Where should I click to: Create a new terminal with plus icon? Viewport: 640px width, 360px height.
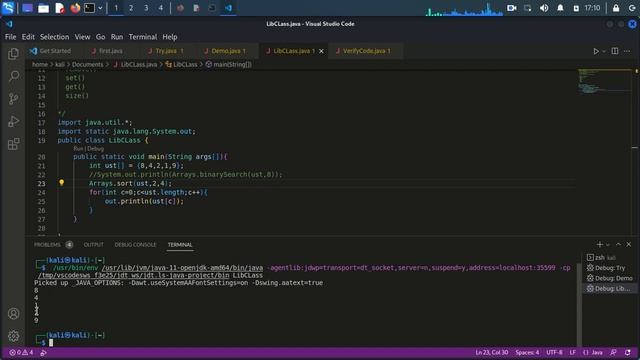pos(600,244)
